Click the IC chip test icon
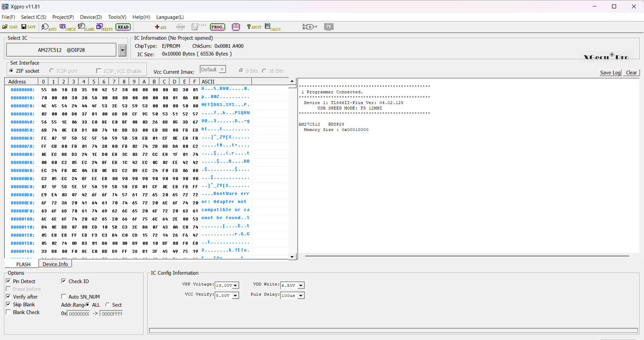This screenshot has width=644, height=340. 236,27
